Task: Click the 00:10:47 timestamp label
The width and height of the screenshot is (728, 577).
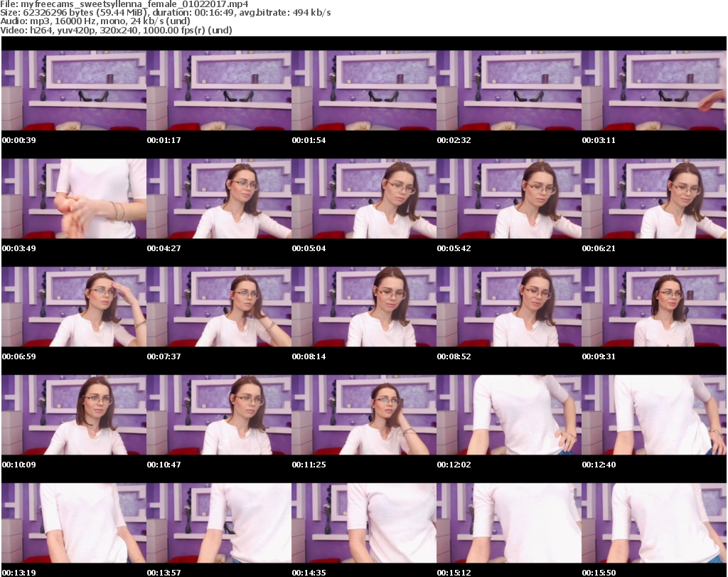Action: click(x=164, y=465)
